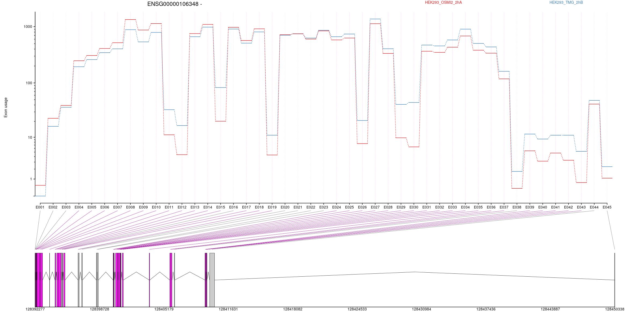Click genomic coordinate 128430984
This screenshot has height=322, width=644.
422,309
